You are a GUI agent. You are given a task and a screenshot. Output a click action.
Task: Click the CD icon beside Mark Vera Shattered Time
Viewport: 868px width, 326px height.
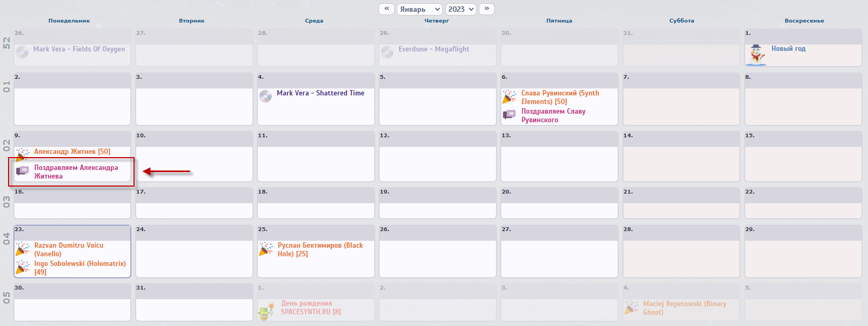265,96
